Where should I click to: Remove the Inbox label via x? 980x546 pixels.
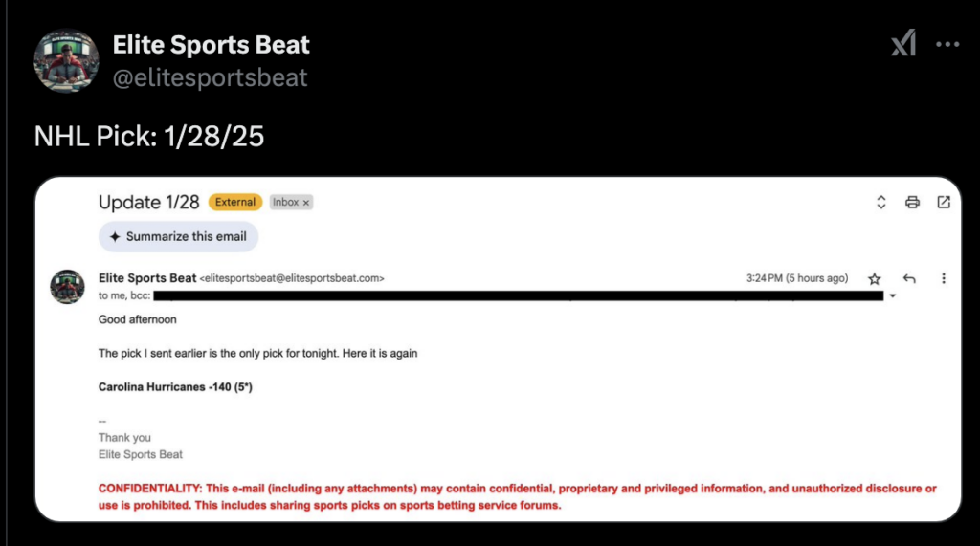pos(307,203)
